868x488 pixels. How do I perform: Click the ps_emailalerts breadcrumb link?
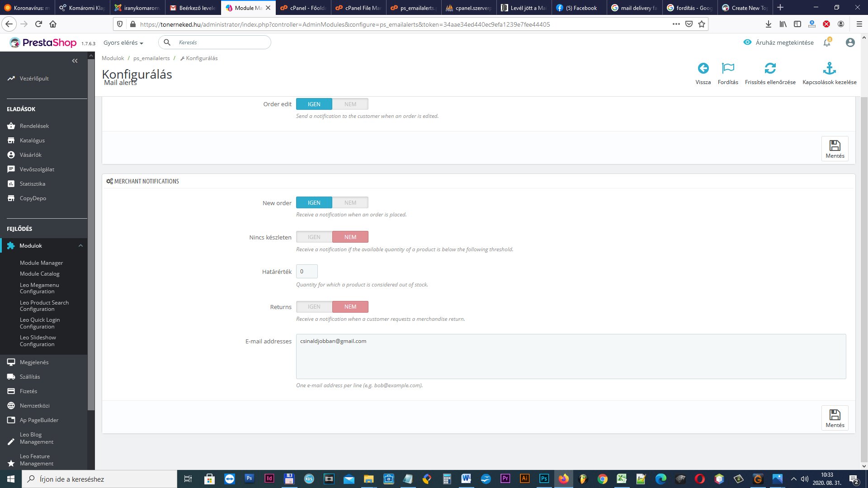click(x=151, y=58)
